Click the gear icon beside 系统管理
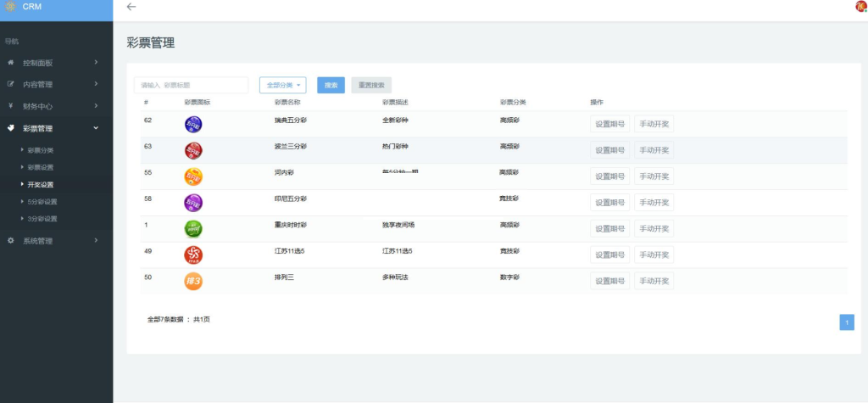The width and height of the screenshot is (868, 403). [x=10, y=241]
